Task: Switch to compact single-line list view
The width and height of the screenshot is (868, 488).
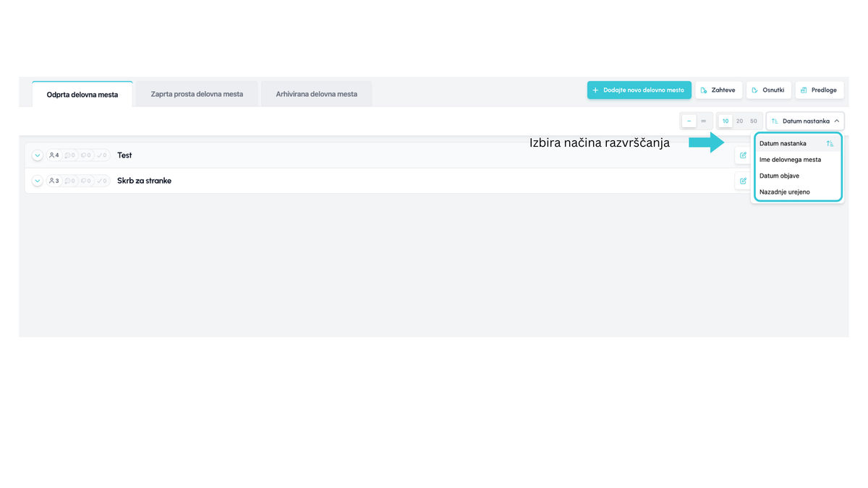Action: click(689, 121)
